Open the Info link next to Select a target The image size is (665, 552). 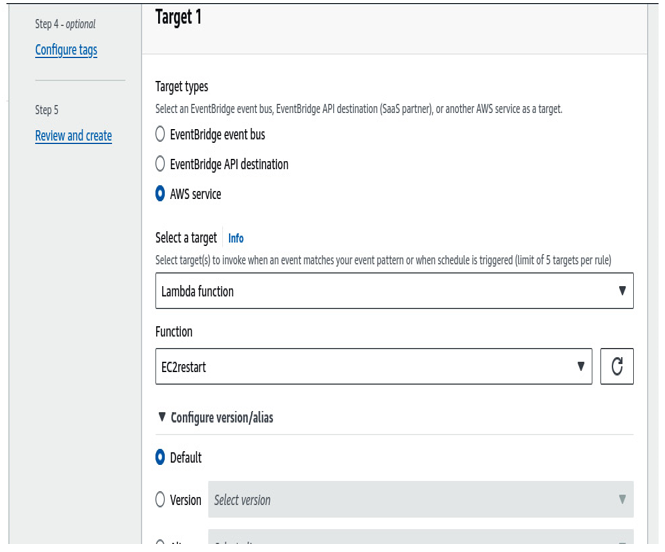(x=236, y=238)
